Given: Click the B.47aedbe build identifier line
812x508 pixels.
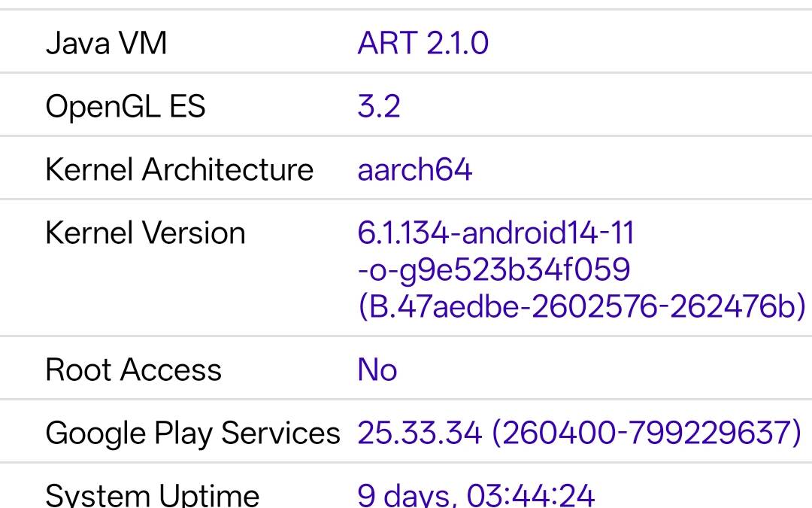Looking at the screenshot, I should pos(580,306).
